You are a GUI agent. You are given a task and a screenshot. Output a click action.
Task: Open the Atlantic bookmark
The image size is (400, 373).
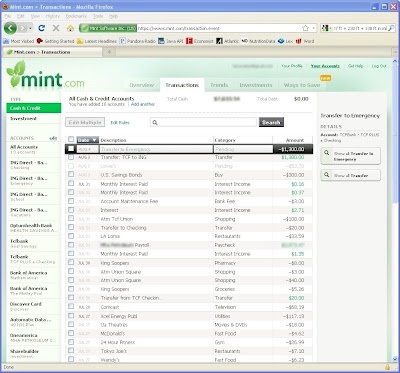pos(227,41)
